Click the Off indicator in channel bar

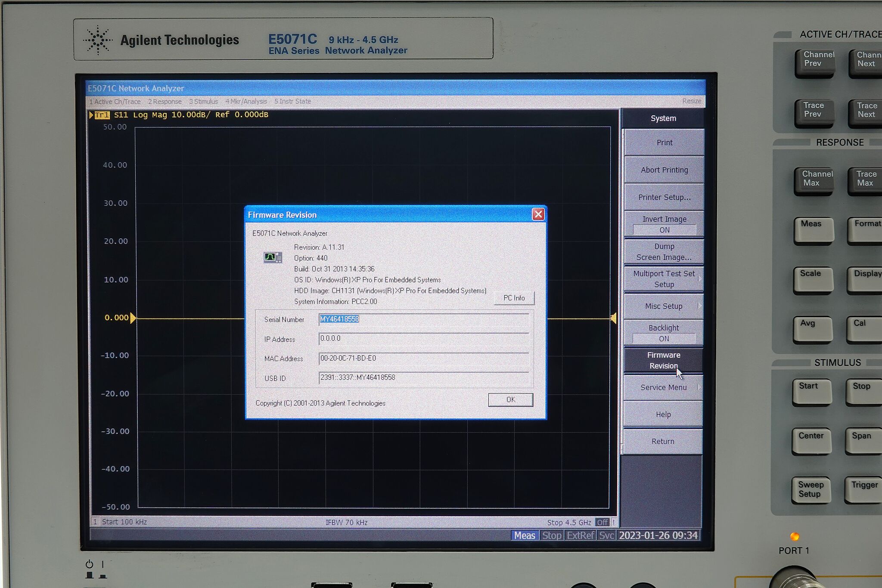[x=602, y=523]
